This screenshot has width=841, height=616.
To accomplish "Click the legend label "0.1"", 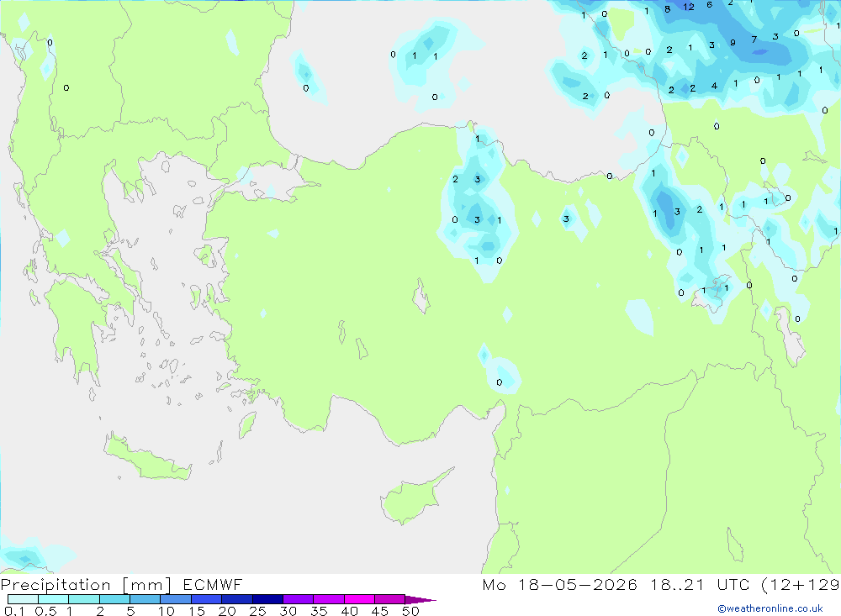I will pos(14,611).
